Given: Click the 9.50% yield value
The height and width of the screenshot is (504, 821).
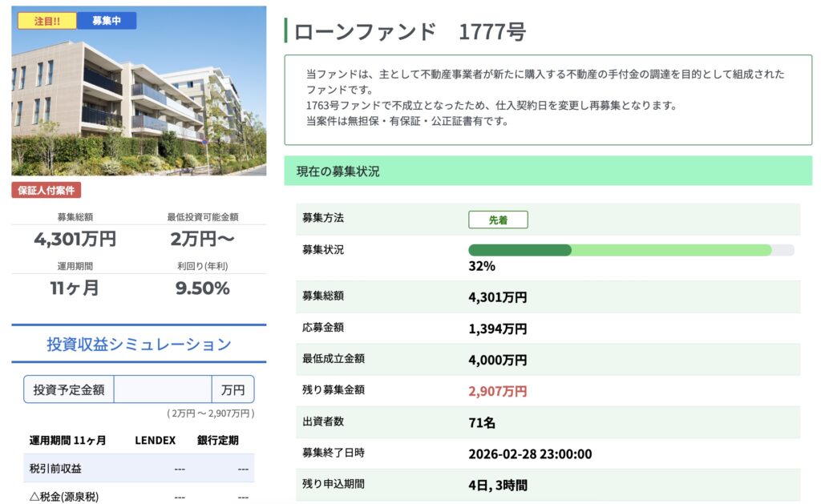Looking at the screenshot, I should [x=203, y=288].
